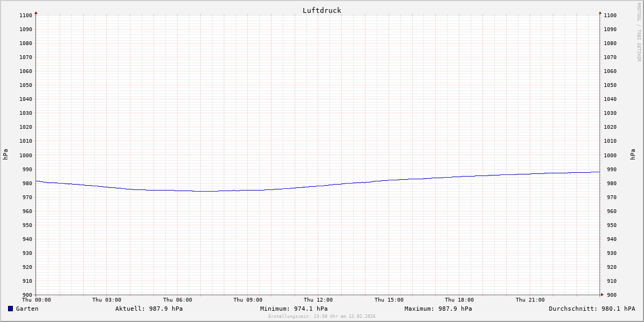Click the red arrow atop left y-axis
This screenshot has width=644, height=322.
pyautogui.click(x=36, y=12)
